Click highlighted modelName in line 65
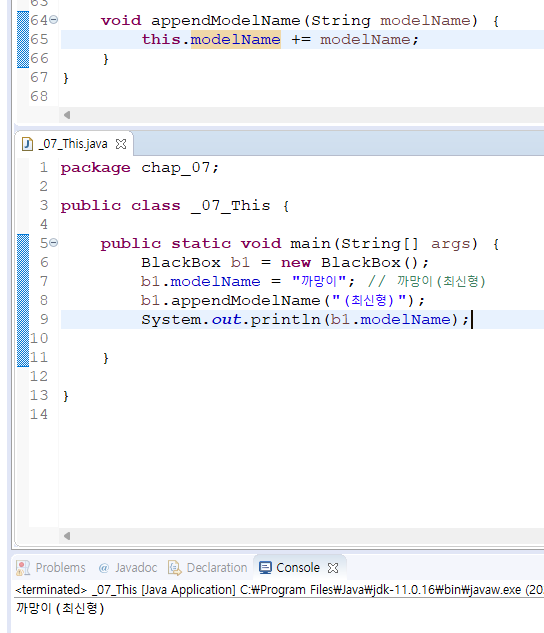The image size is (544, 633). [x=236, y=39]
